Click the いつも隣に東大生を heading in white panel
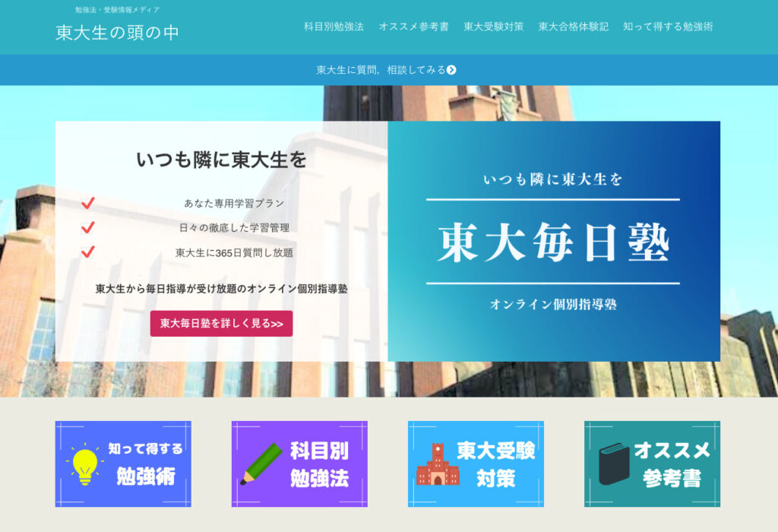 tap(221, 160)
